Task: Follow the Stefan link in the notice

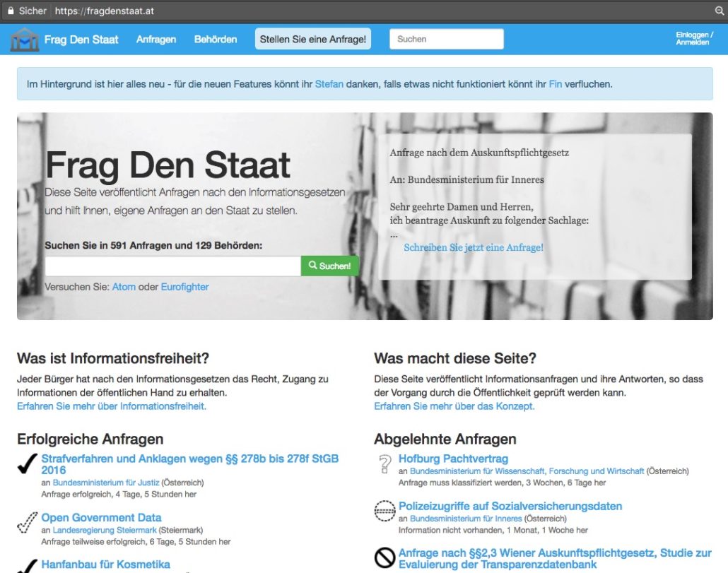Action: (329, 84)
